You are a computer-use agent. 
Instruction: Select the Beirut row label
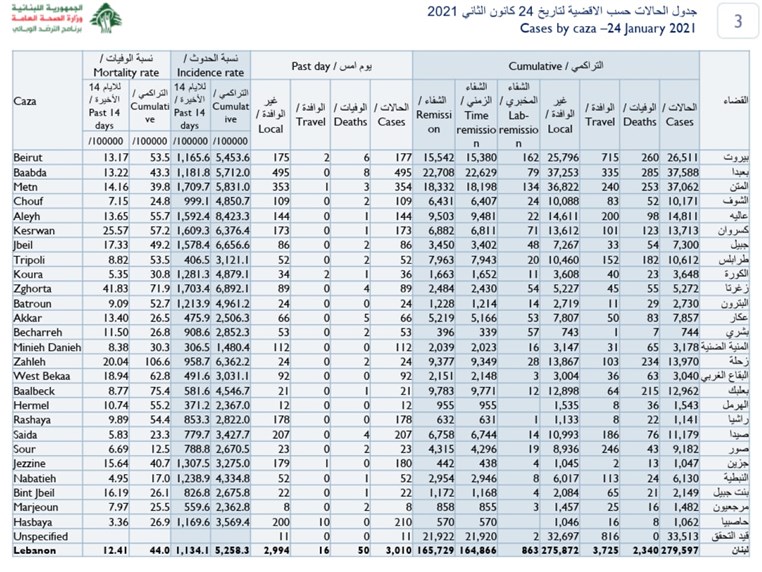coord(27,158)
